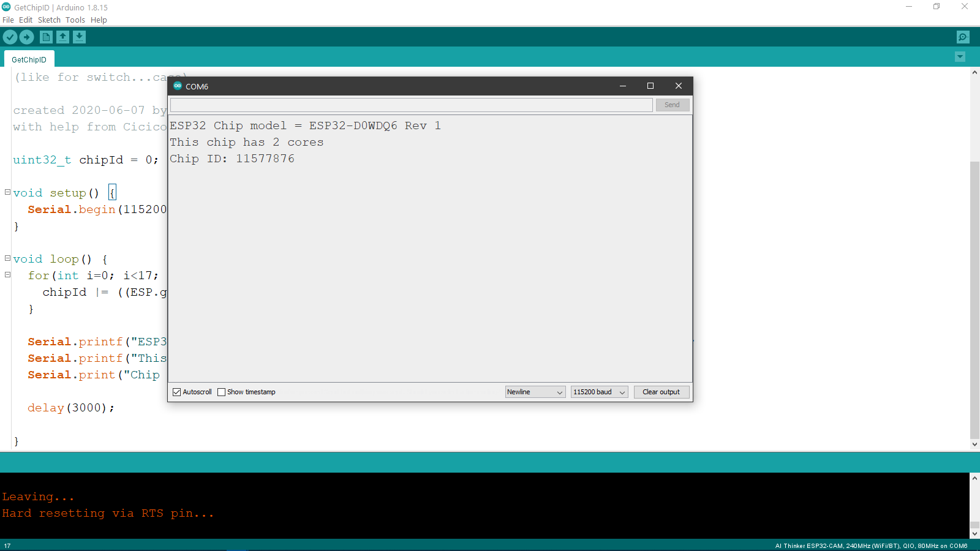
Task: Click the 'Leaving...' console line
Action: (38, 497)
